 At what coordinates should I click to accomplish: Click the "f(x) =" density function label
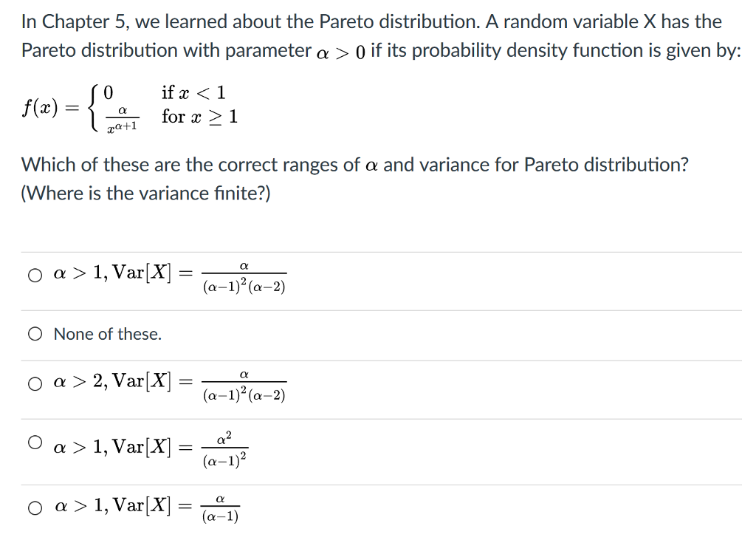51,109
